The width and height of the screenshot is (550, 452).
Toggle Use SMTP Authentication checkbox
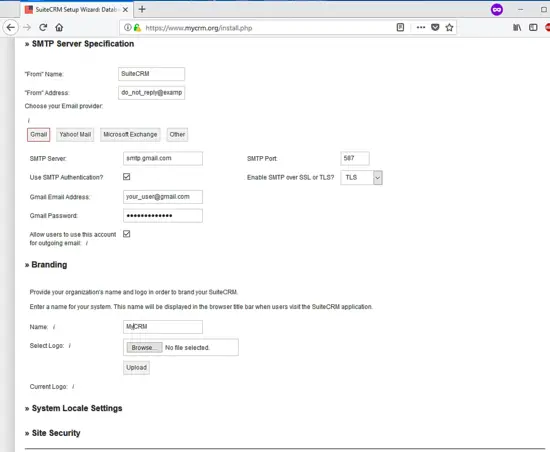pos(127,177)
